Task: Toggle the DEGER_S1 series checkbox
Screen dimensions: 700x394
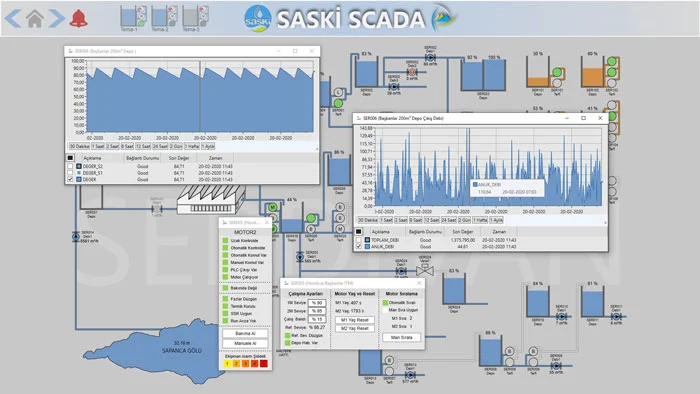Action: pos(70,173)
